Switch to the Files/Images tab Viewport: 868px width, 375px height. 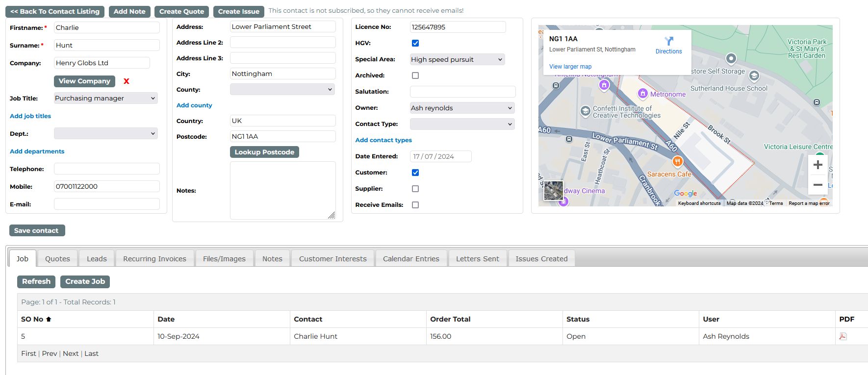(224, 258)
